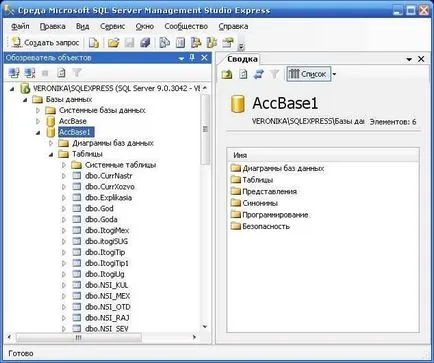Collapse the VERONIKA\SQLEXPRESS server node
The width and height of the screenshot is (434, 363).
coord(12,89)
